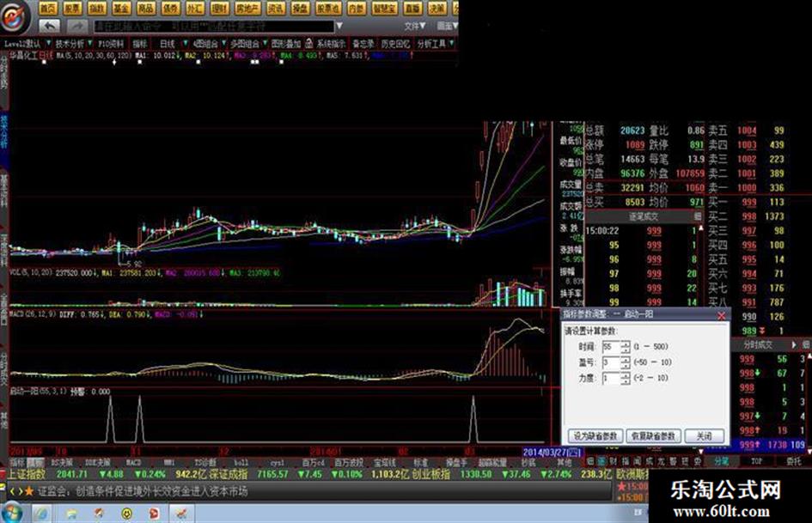Select the 委托 tab at bottom right

793,461
